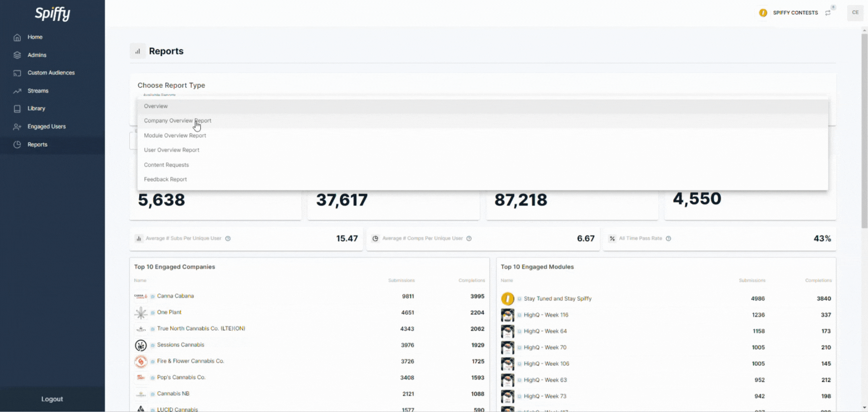This screenshot has height=412, width=868.
Task: Click the Library book icon
Action: (17, 109)
